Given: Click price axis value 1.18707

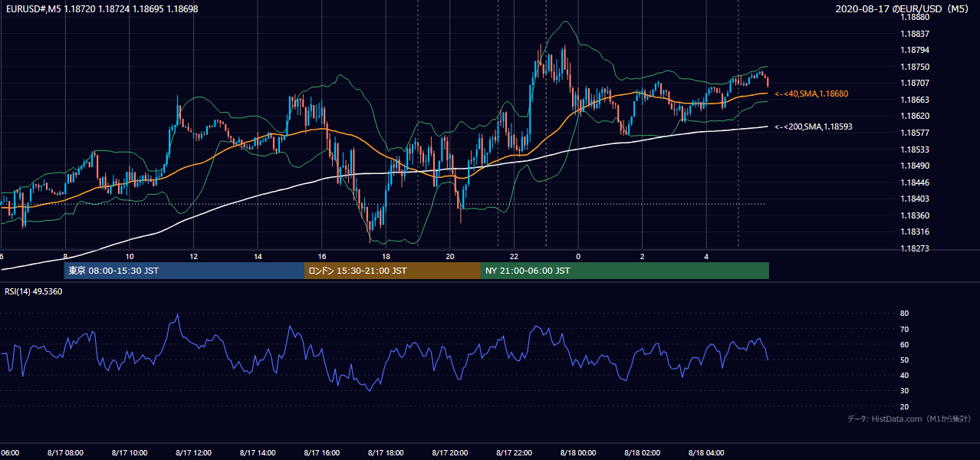Looking at the screenshot, I should point(916,83).
